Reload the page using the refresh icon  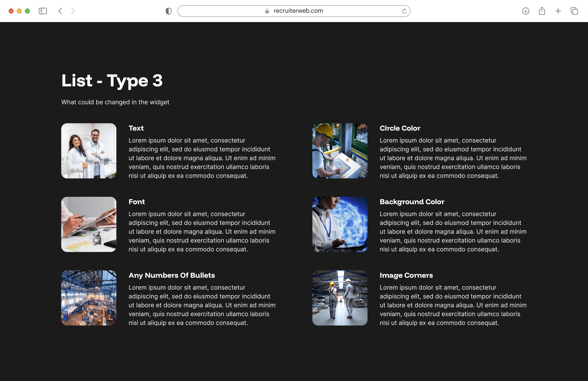coord(404,11)
